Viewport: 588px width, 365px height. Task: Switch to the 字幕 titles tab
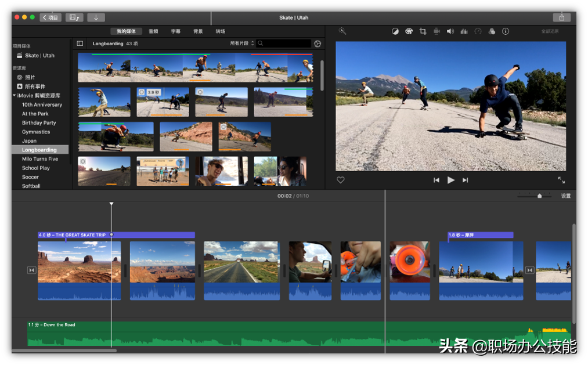click(x=175, y=31)
